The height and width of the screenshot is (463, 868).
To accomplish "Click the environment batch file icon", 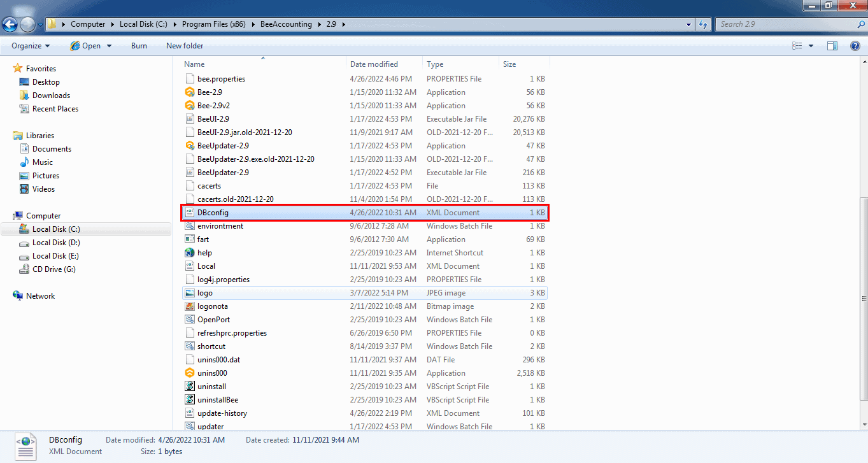I will click(189, 226).
